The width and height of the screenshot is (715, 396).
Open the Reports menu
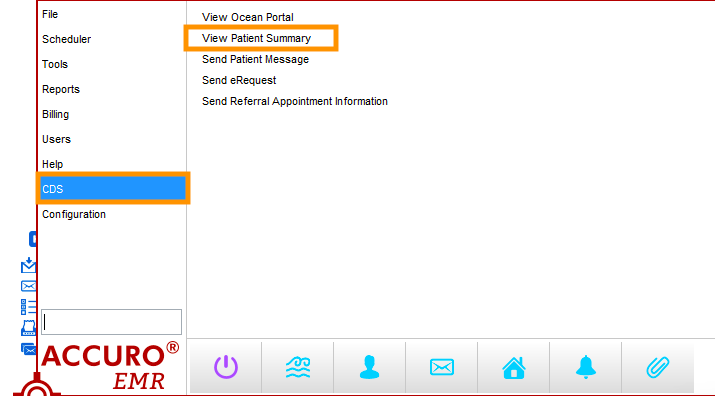pyautogui.click(x=61, y=89)
